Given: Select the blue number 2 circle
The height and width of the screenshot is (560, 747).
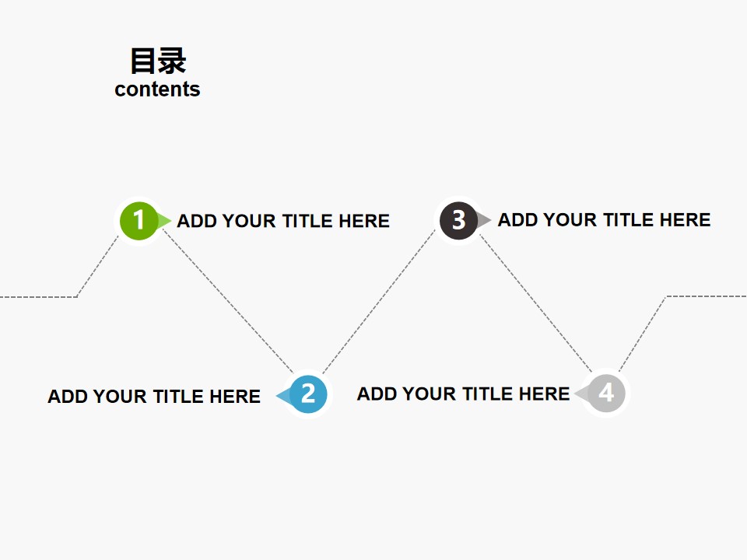Looking at the screenshot, I should [x=308, y=394].
